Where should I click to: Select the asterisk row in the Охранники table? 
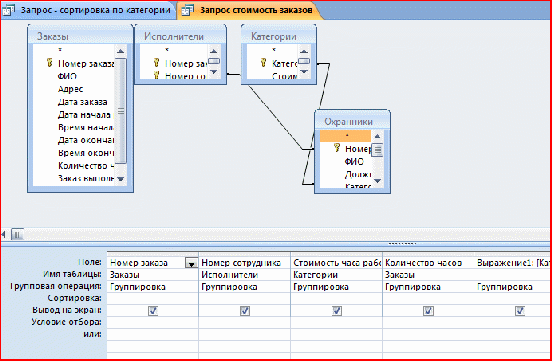346,136
